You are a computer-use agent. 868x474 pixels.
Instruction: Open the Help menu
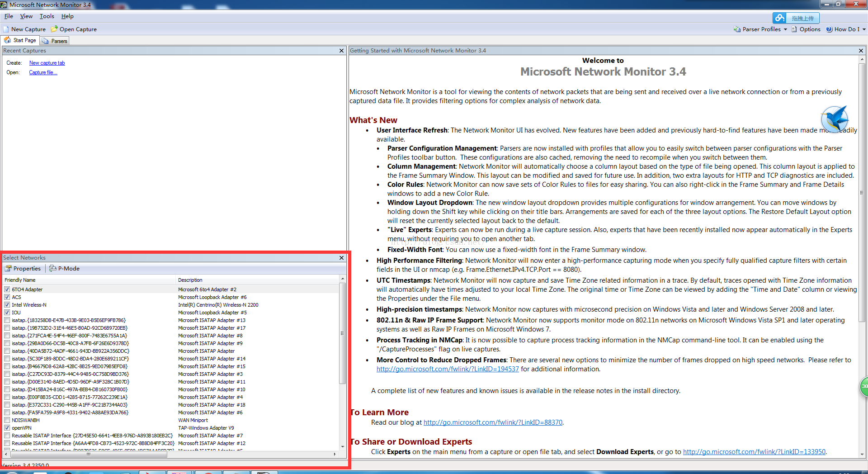pyautogui.click(x=67, y=16)
